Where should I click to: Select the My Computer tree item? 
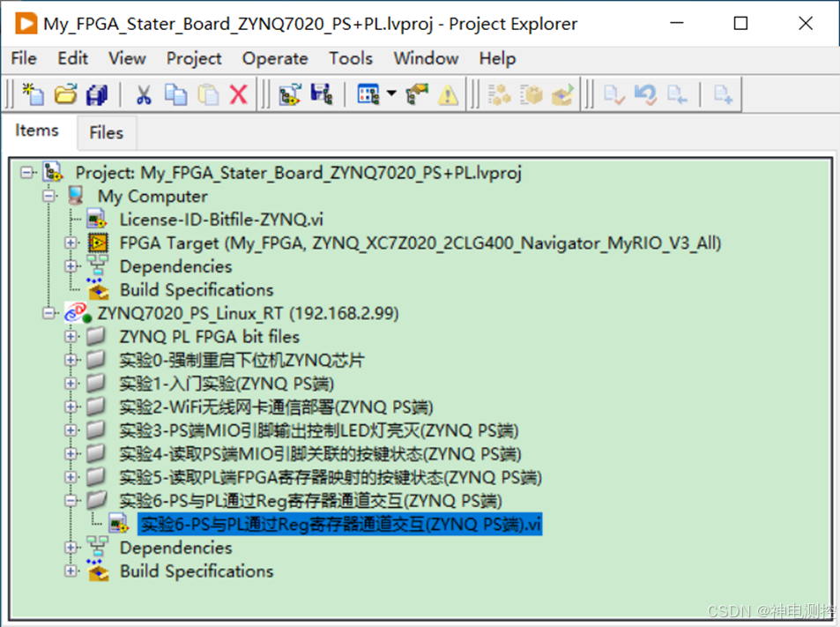(x=152, y=197)
